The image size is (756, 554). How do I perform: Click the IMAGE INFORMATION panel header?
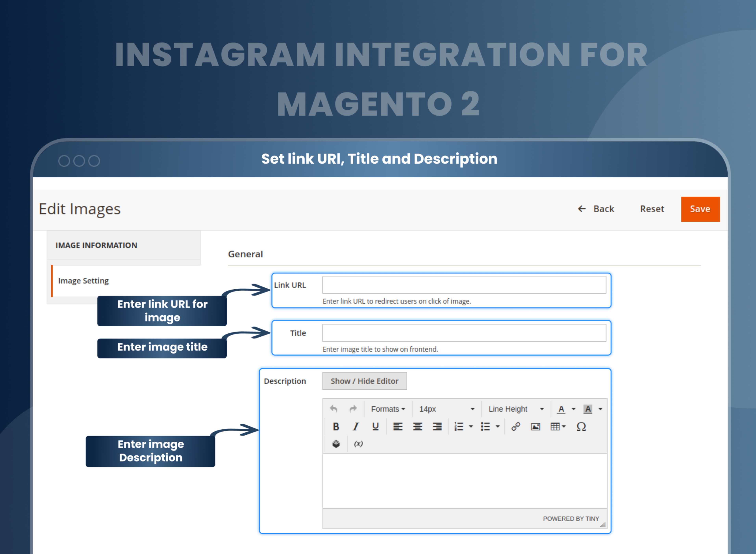[x=124, y=245]
